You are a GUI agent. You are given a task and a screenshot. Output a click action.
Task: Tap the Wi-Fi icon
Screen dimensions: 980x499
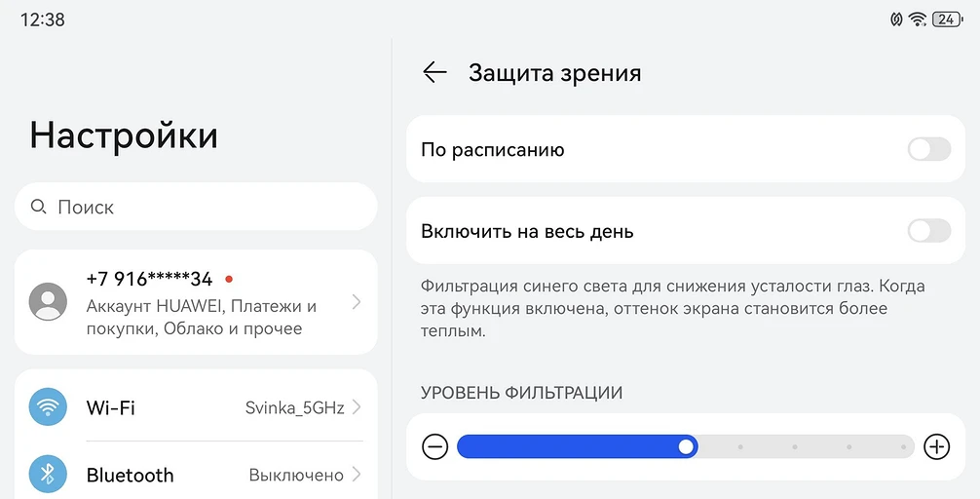click(x=48, y=406)
